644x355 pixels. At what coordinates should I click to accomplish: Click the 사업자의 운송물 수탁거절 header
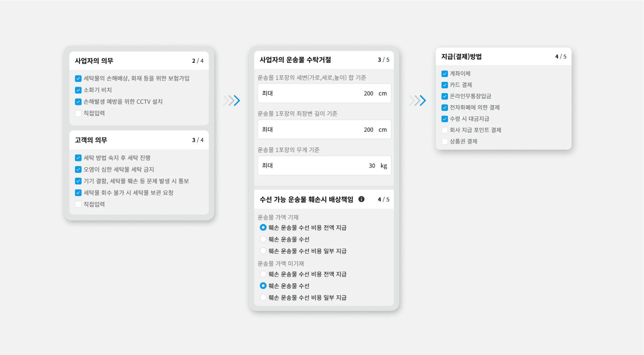(324, 60)
